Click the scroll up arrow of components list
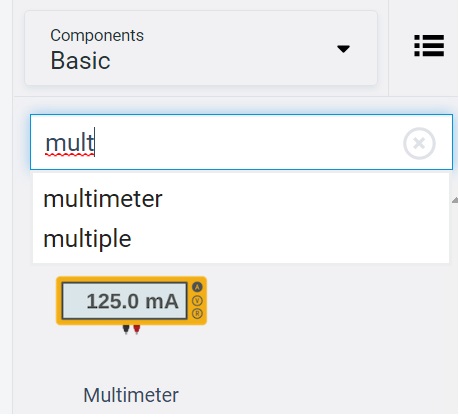 (455, 200)
